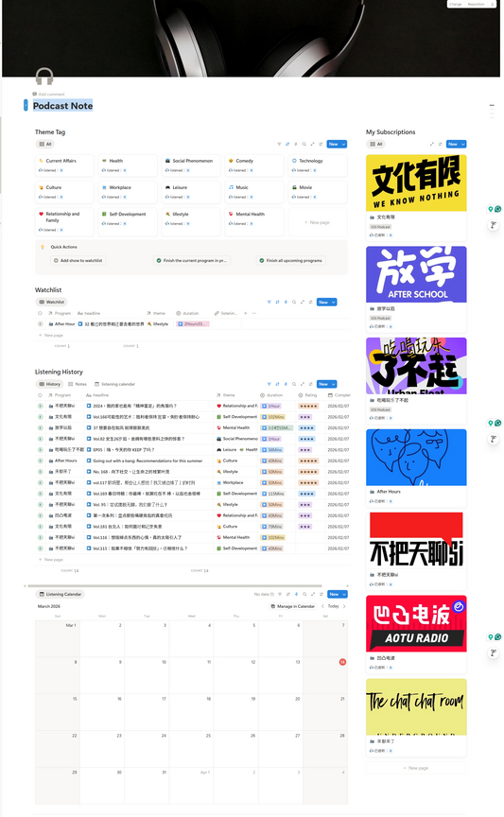Click 'Finish all upcoming programs' button
504x817 pixels.
coord(291,260)
